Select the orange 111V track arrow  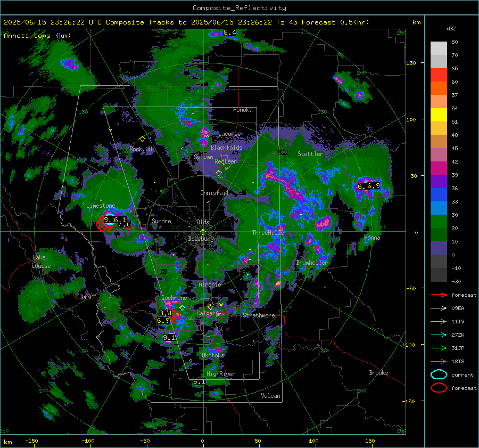point(439,321)
